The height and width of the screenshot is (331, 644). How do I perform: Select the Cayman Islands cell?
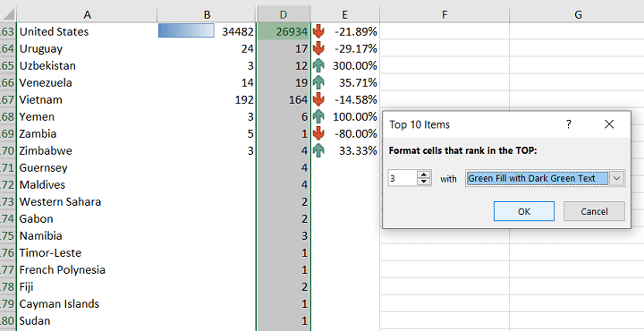87,304
